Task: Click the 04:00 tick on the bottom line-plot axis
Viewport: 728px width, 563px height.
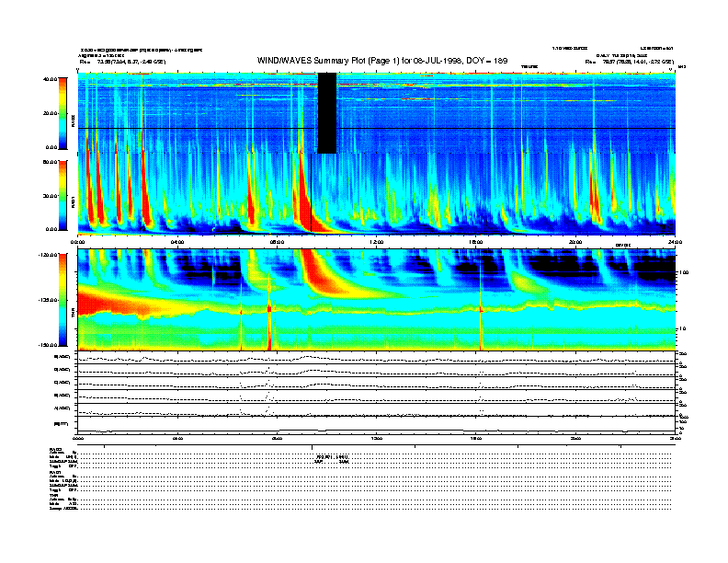Action: (x=177, y=438)
